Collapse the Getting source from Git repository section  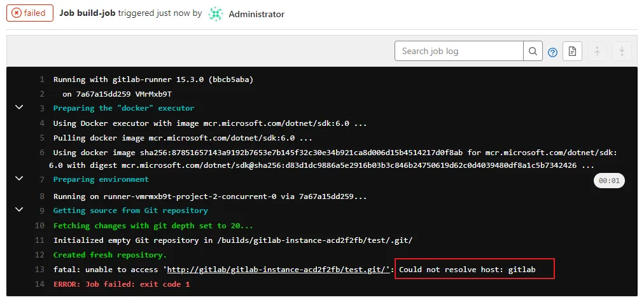[19, 209]
